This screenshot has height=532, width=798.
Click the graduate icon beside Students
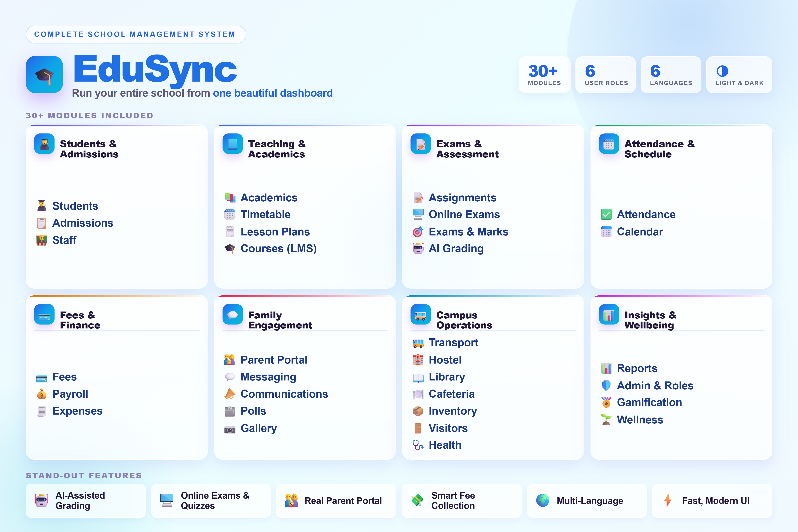42,206
